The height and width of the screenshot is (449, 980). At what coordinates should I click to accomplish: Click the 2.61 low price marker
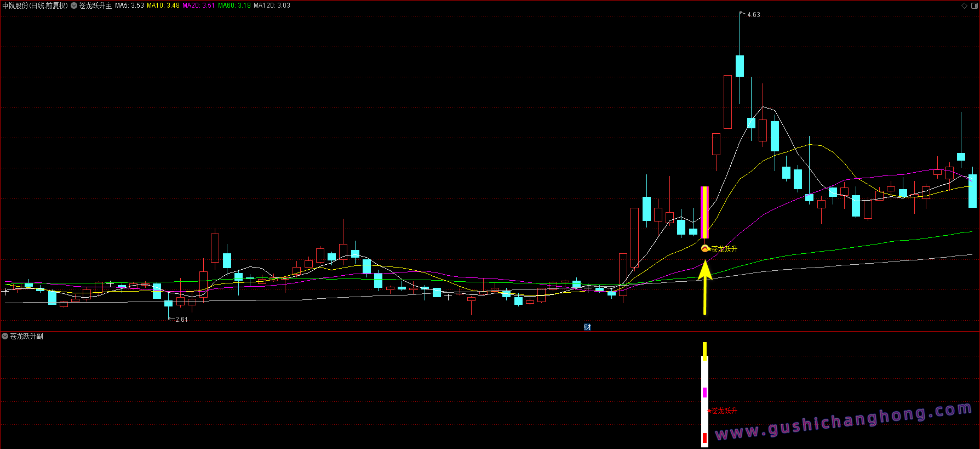[x=181, y=319]
